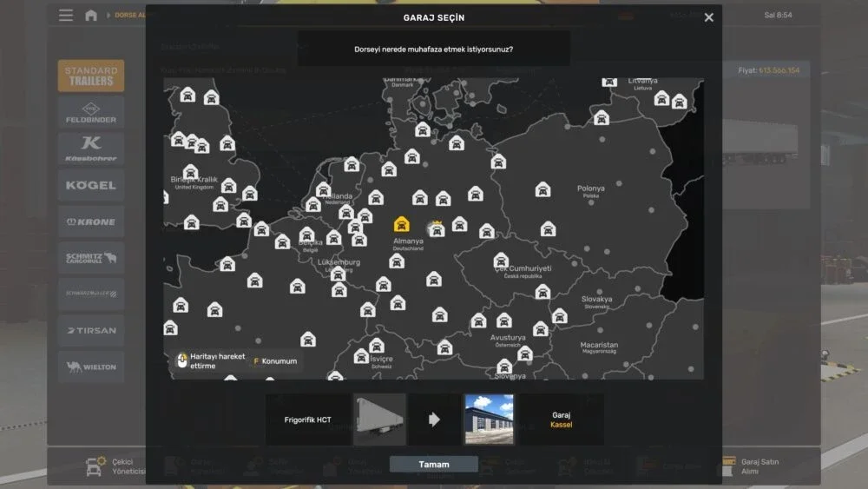
Task: Select garage just below Danmark label
Action: tap(423, 129)
